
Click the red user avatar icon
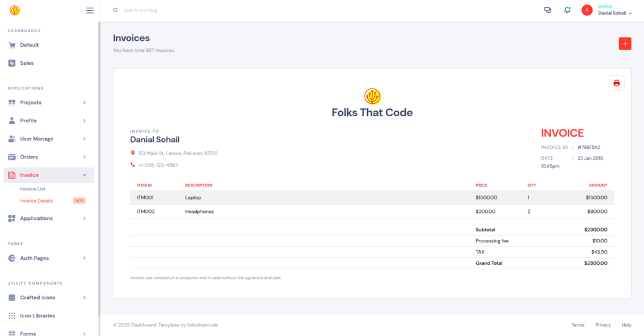pyautogui.click(x=586, y=10)
